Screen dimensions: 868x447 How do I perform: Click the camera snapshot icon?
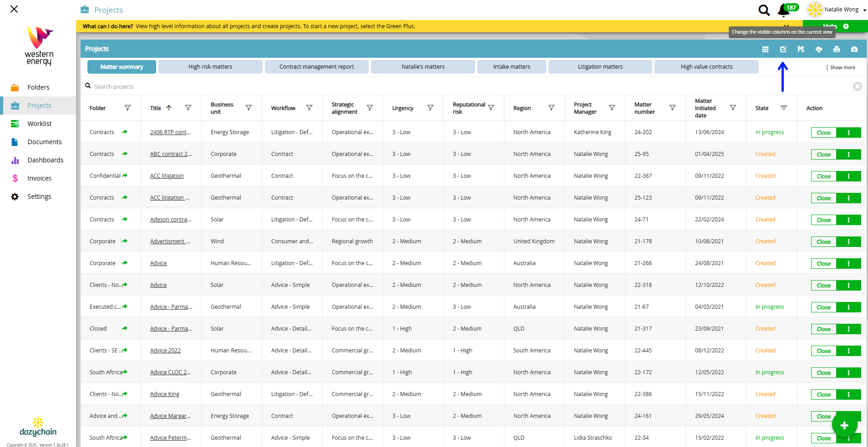[854, 49]
